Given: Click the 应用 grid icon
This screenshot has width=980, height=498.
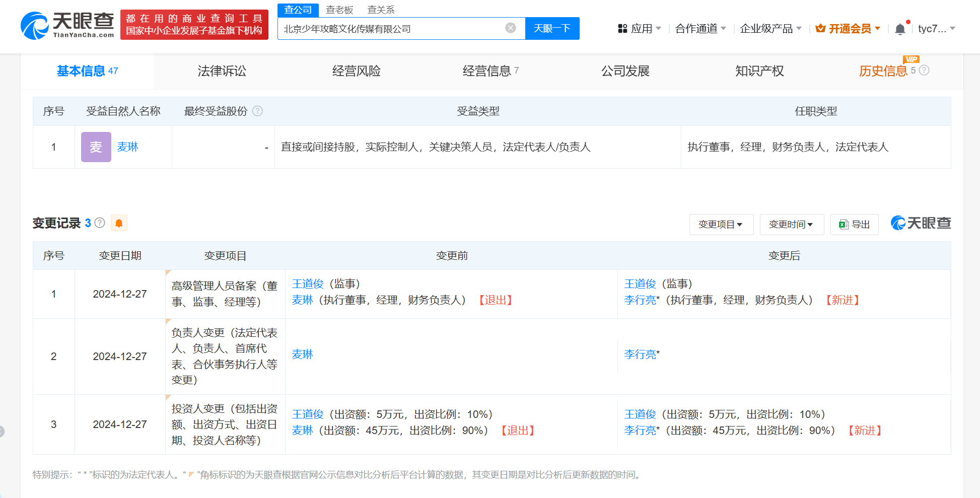Looking at the screenshot, I should pyautogui.click(x=622, y=29).
